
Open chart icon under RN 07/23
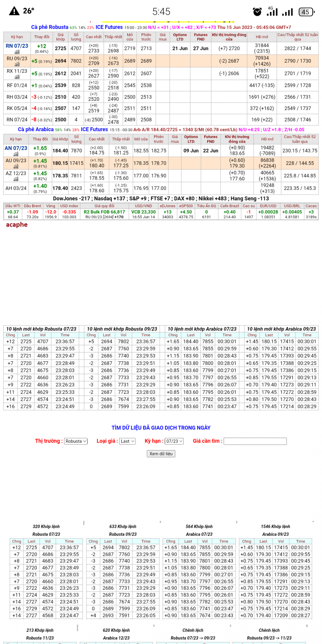click(x=17, y=52)
